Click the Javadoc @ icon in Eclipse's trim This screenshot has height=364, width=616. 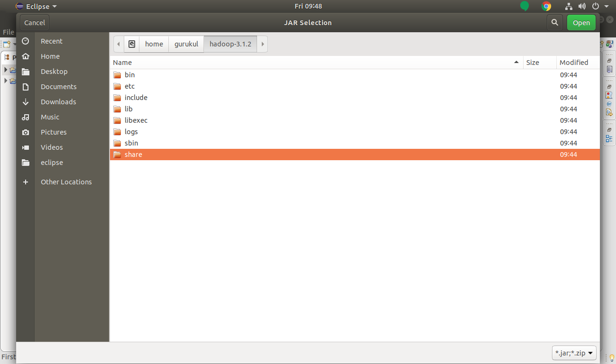[609, 104]
